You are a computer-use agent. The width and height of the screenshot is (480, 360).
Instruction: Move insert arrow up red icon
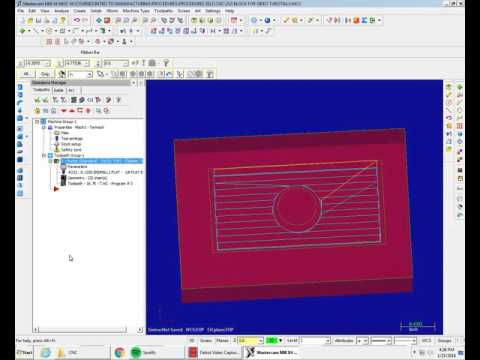pos(71,111)
